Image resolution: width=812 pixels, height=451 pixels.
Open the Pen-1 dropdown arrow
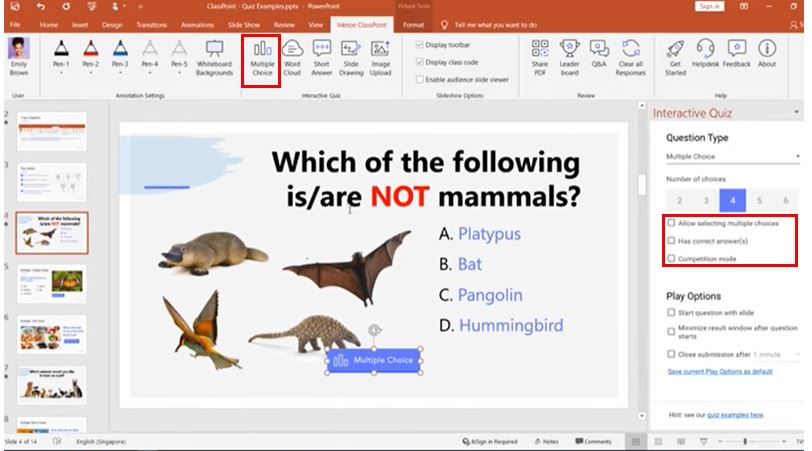click(61, 74)
